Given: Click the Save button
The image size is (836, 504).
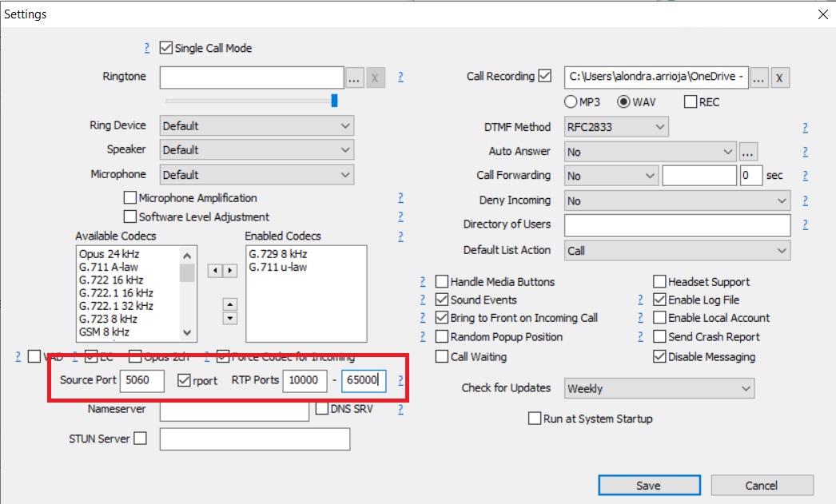Looking at the screenshot, I should tap(648, 485).
